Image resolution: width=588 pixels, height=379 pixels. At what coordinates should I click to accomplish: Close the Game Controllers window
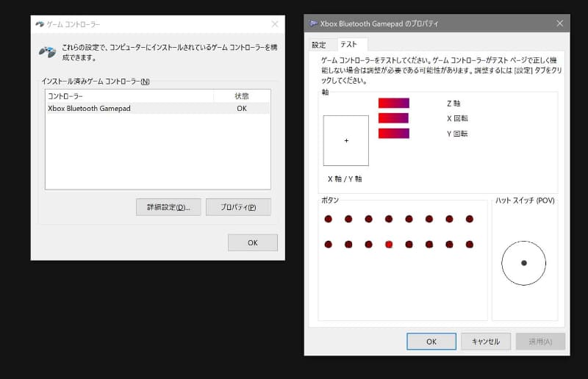coord(275,24)
